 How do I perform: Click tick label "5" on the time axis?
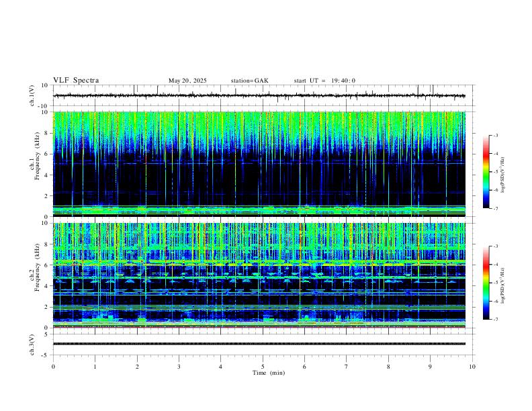point(263,367)
